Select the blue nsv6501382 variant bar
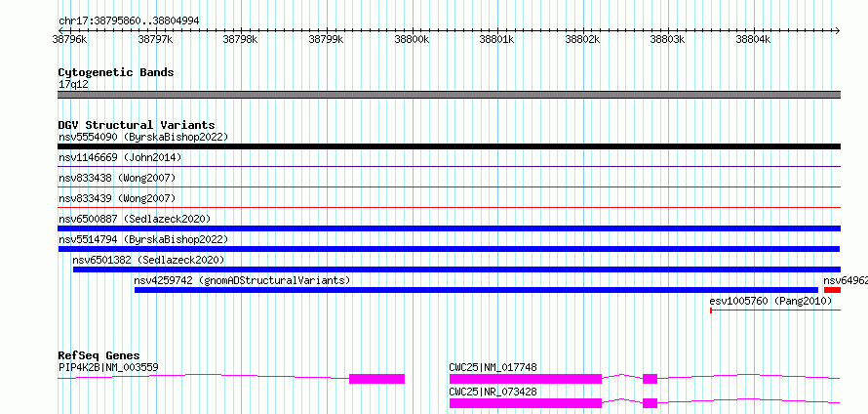The width and height of the screenshot is (868, 414). (456, 269)
